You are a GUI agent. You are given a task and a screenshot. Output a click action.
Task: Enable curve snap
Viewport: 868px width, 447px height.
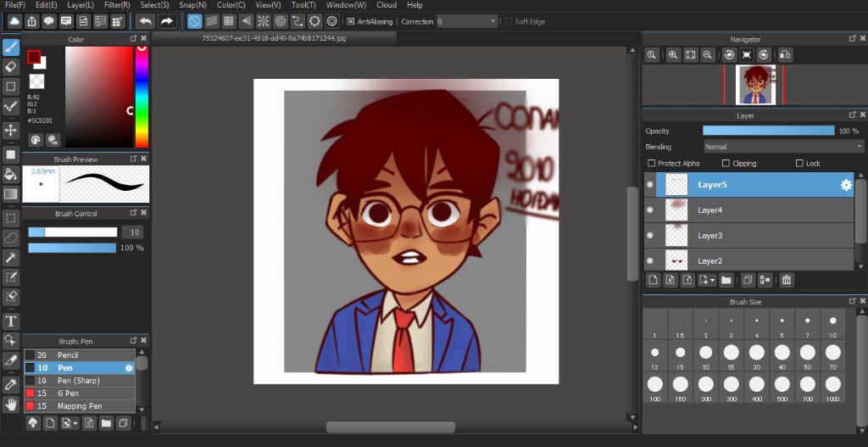point(298,21)
